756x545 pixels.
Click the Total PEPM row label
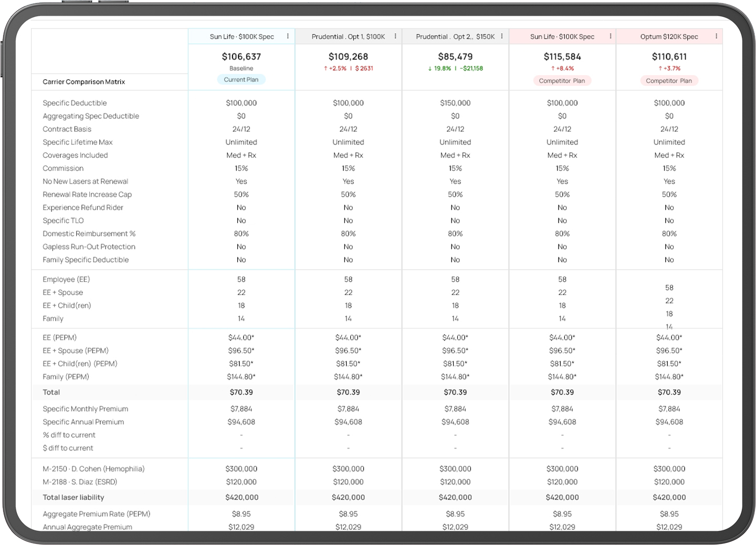(51, 392)
